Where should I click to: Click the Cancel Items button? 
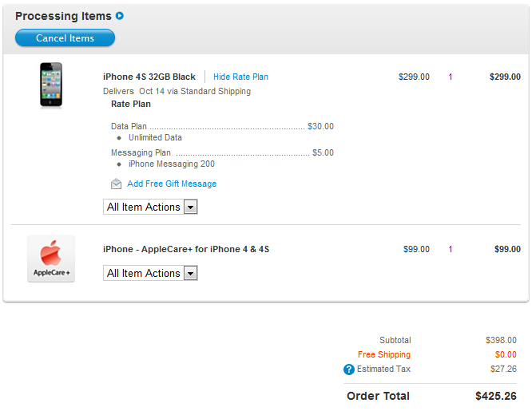pos(65,38)
